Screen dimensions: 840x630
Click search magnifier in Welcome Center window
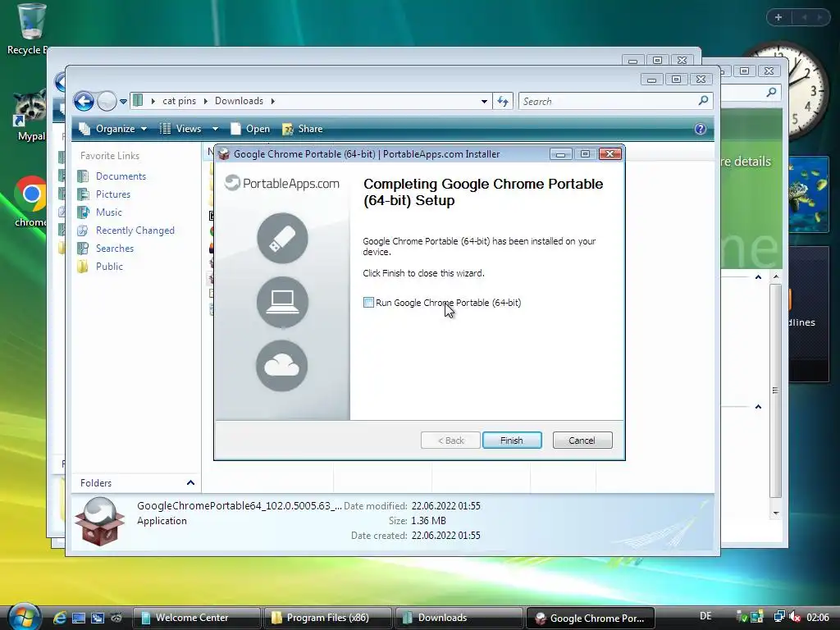click(x=771, y=92)
